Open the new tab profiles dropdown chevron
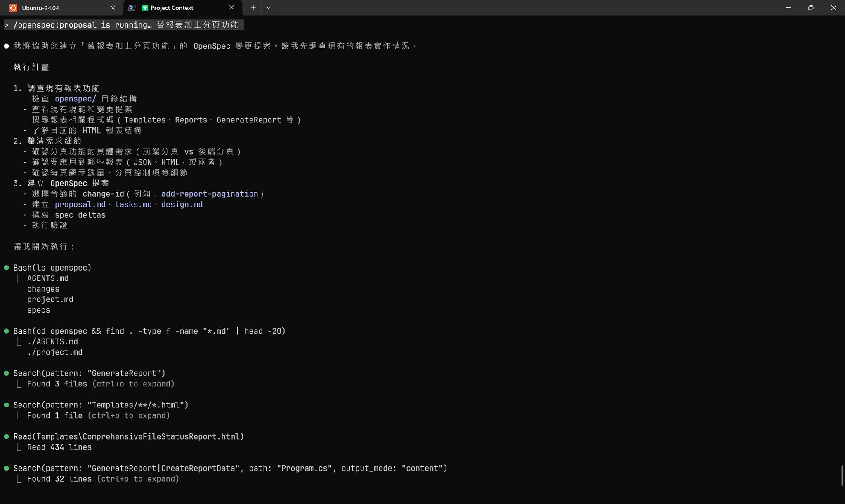The height and width of the screenshot is (504, 845). tap(268, 8)
